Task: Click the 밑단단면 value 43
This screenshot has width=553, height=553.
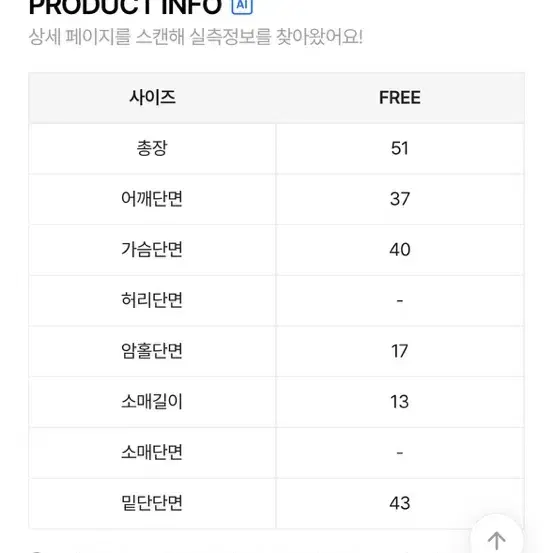Action: pos(400,503)
